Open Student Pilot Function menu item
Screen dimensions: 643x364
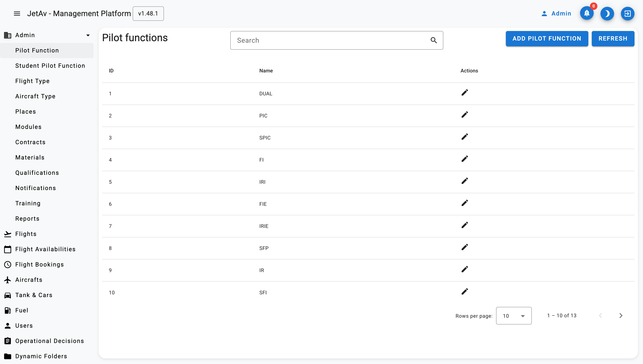50,66
